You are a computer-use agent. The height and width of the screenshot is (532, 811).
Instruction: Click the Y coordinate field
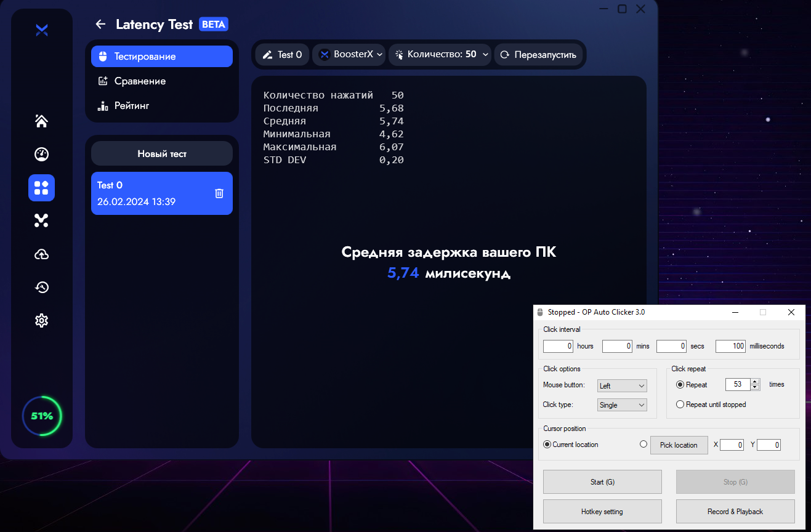click(x=769, y=445)
